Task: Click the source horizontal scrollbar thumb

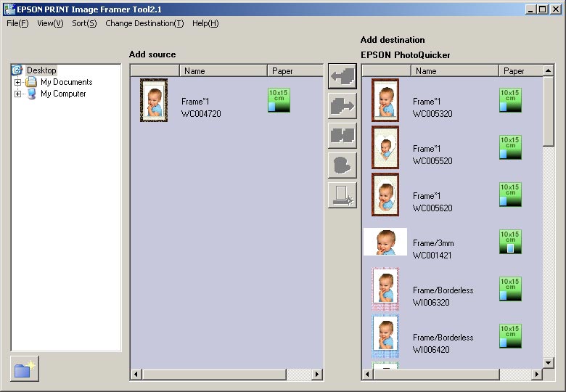Action: coord(214,375)
